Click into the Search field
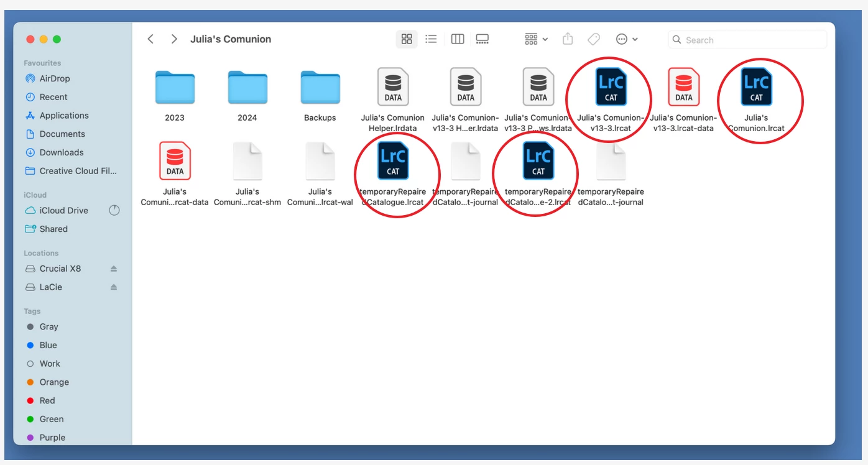 (x=747, y=40)
